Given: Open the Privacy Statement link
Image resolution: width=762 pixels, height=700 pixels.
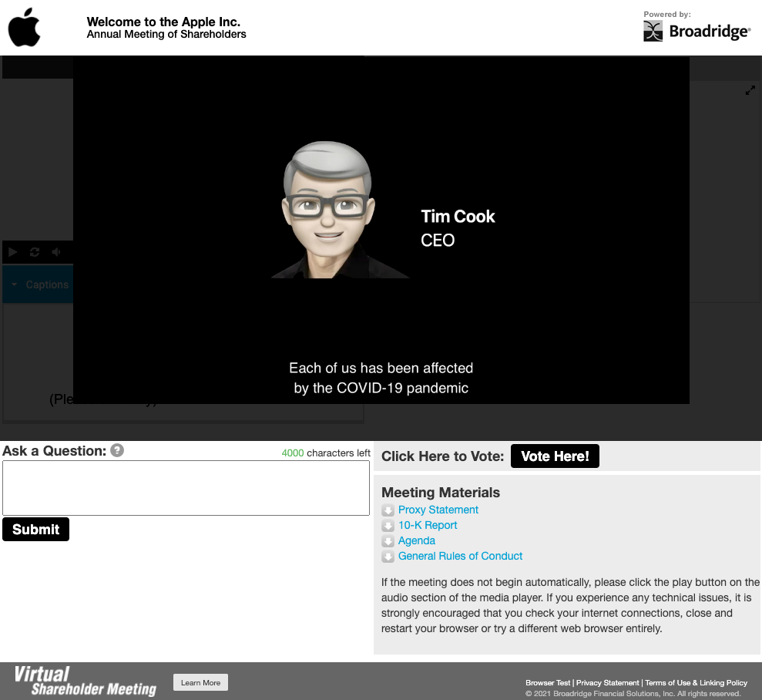Looking at the screenshot, I should point(607,682).
